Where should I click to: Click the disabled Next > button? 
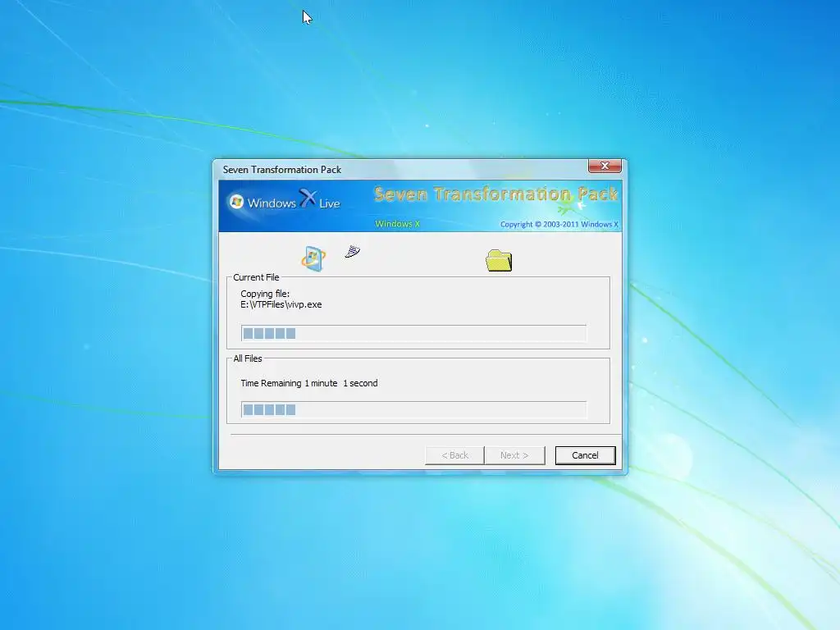point(514,455)
